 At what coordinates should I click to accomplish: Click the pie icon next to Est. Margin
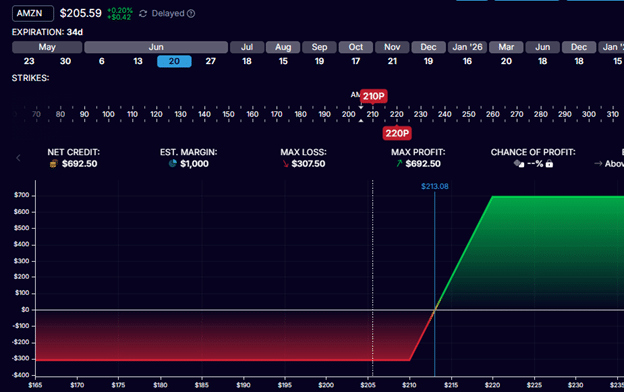(172, 164)
